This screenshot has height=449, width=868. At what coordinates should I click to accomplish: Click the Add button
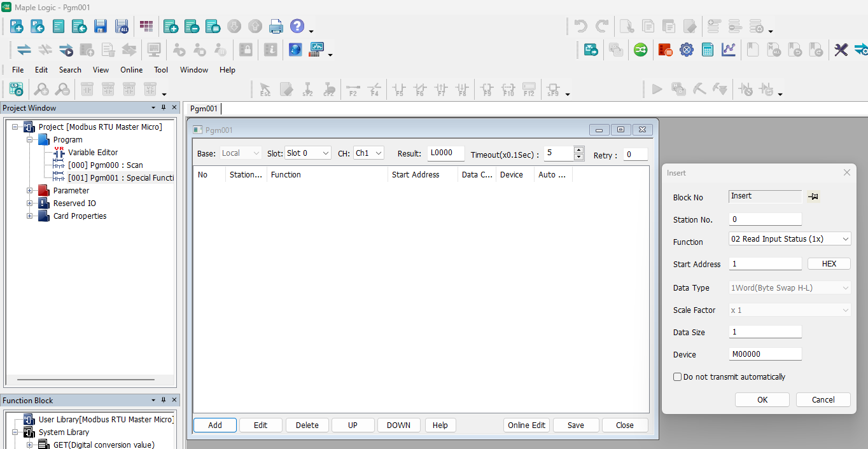coord(214,425)
